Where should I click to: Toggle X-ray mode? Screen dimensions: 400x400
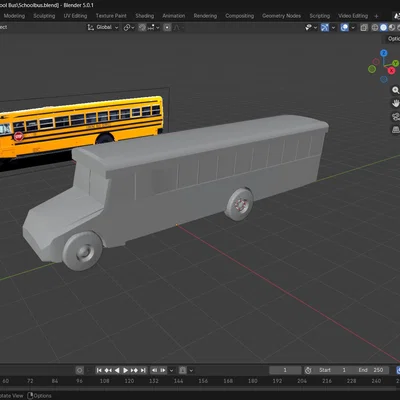click(x=364, y=28)
